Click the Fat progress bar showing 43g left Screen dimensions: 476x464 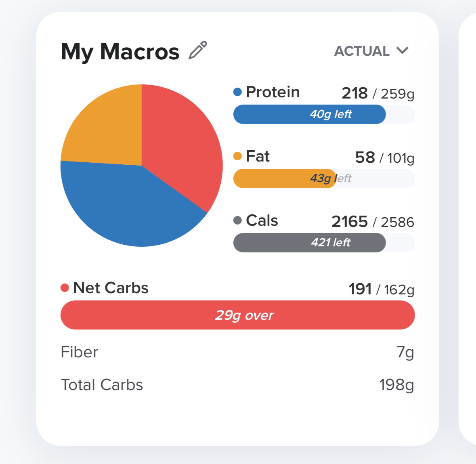[323, 178]
